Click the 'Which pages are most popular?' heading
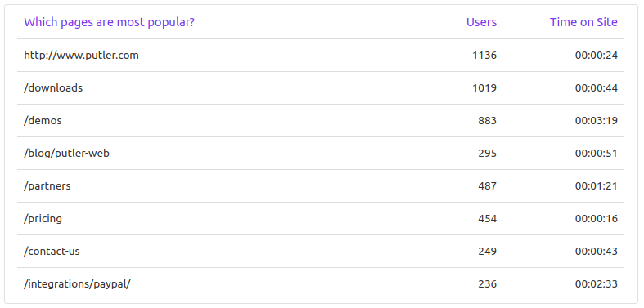The image size is (644, 308). coord(110,23)
